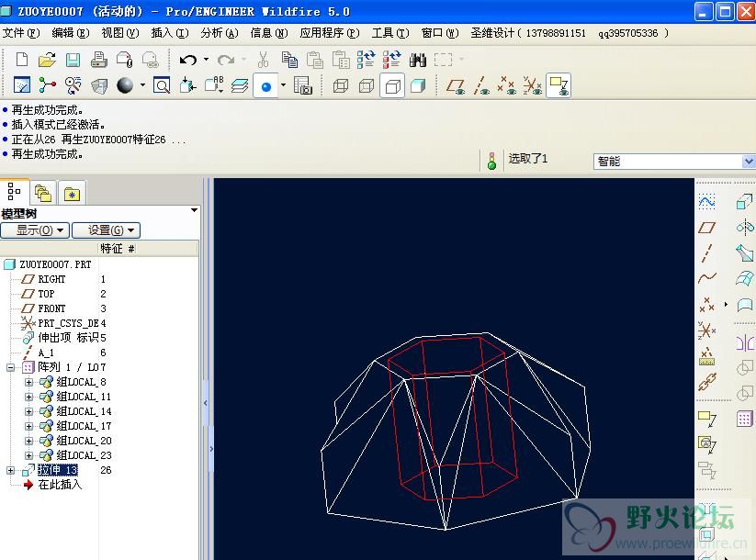Click the New file icon
Viewport: 756px width, 560px height.
22,60
